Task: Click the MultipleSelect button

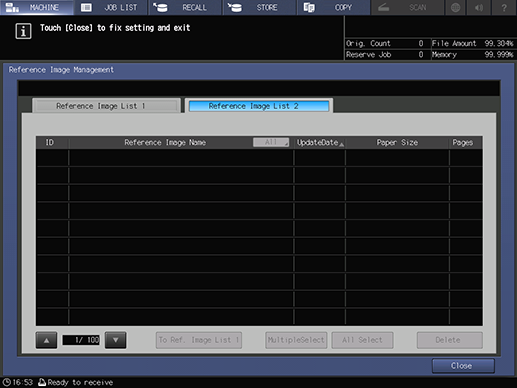Action: (296, 340)
